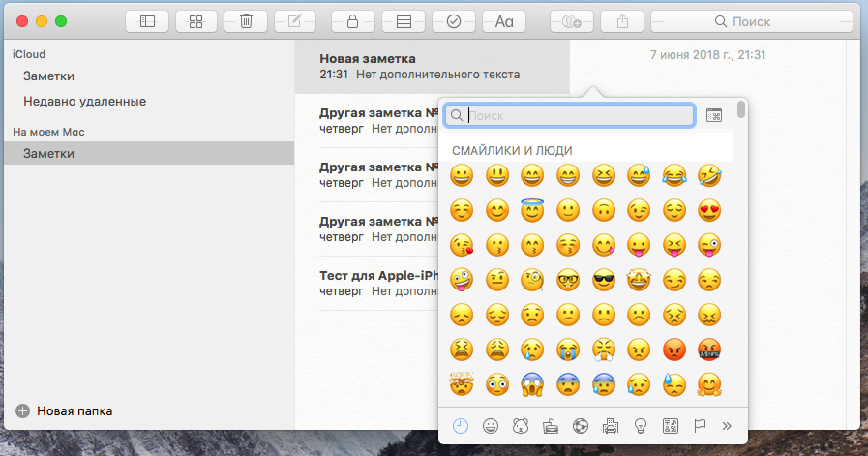Click the emoji picker scrollbar thumb
Viewport: 868px width, 456px height.
(741, 109)
